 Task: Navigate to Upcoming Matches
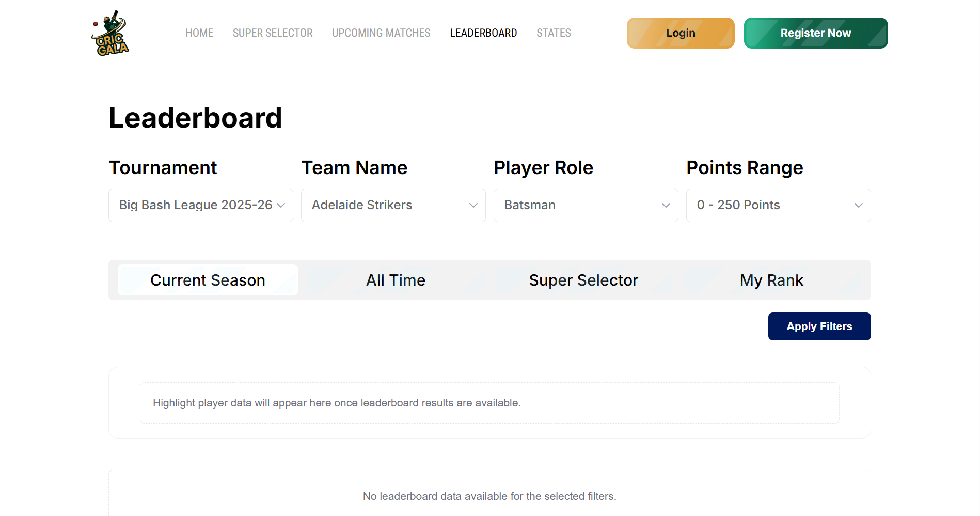(381, 33)
